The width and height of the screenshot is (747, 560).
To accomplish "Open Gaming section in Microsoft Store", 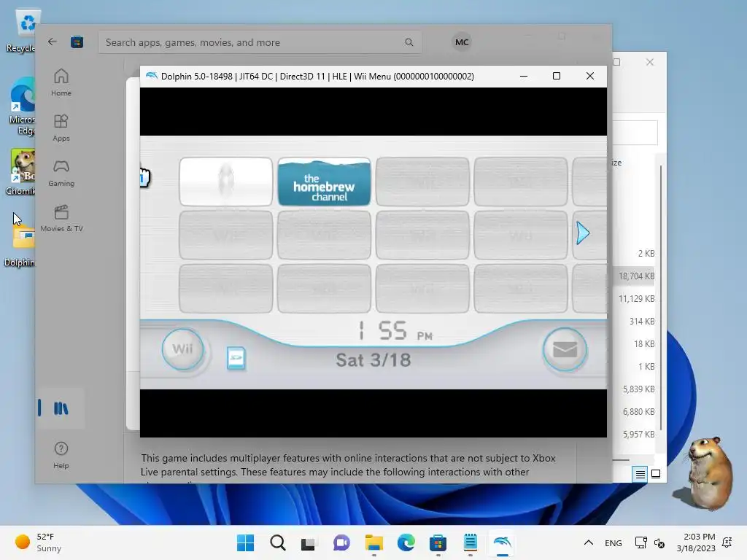I will (x=61, y=173).
